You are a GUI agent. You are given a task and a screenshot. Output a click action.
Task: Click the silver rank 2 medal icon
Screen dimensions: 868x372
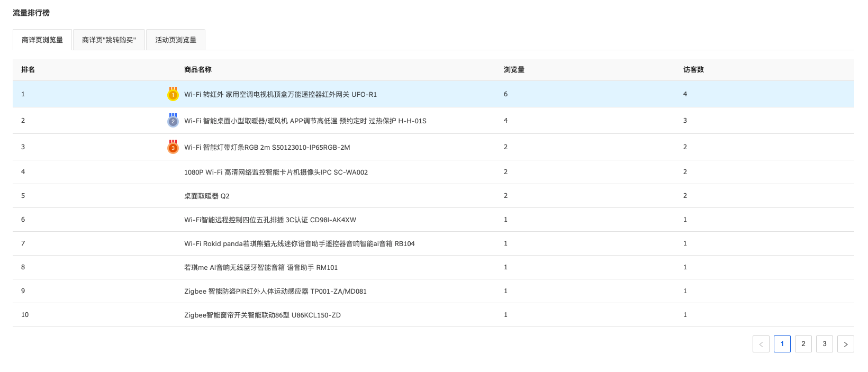pyautogui.click(x=173, y=120)
